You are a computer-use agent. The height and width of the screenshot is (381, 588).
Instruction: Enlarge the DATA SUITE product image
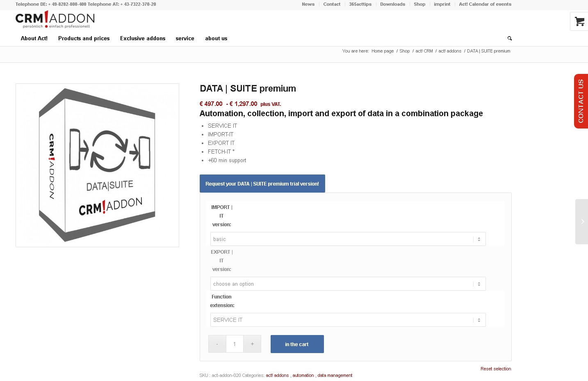pos(97,165)
